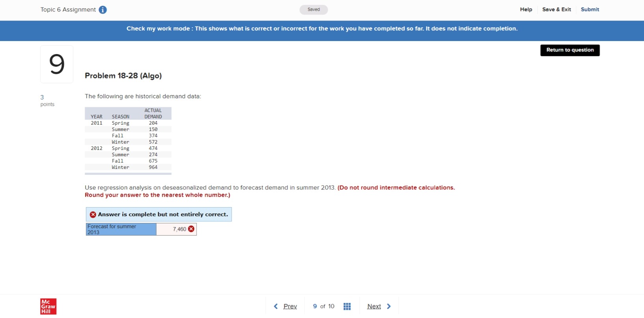Viewport: 644px width, 318px height.
Task: Click demand value 204
Action: tap(153, 123)
